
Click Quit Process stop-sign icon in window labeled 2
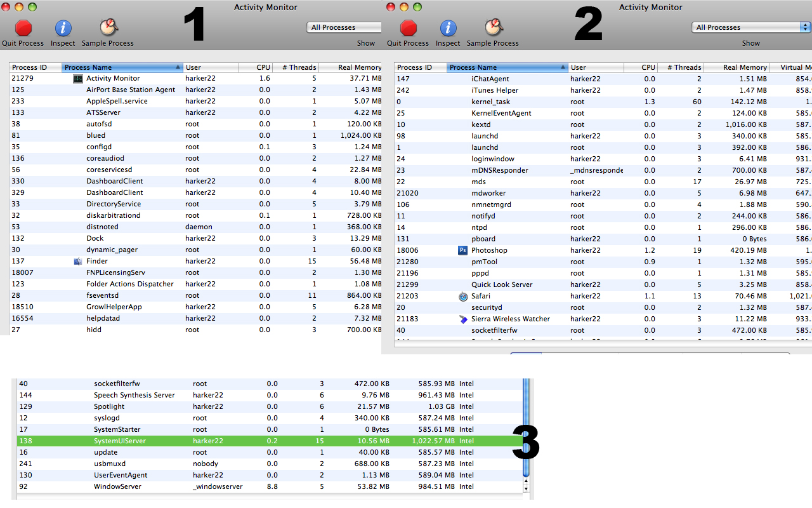coord(409,28)
